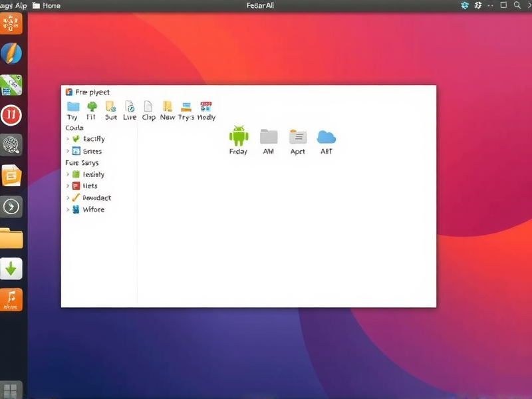The width and height of the screenshot is (532, 399).
Task: Expand the Hets entry in the sidebar
Action: coord(88,186)
